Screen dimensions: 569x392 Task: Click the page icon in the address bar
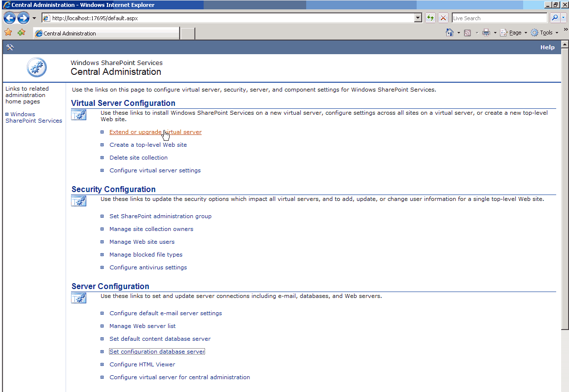tap(46, 18)
